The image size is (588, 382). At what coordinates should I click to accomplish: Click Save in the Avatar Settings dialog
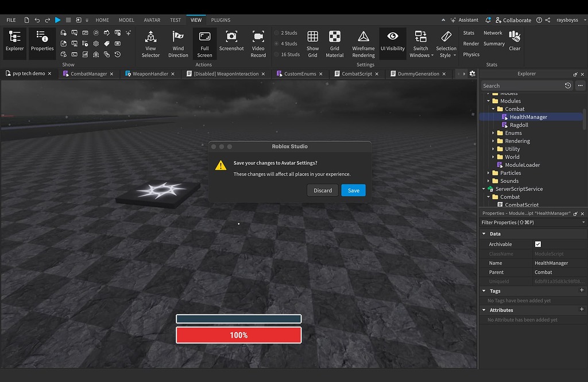[x=353, y=190]
